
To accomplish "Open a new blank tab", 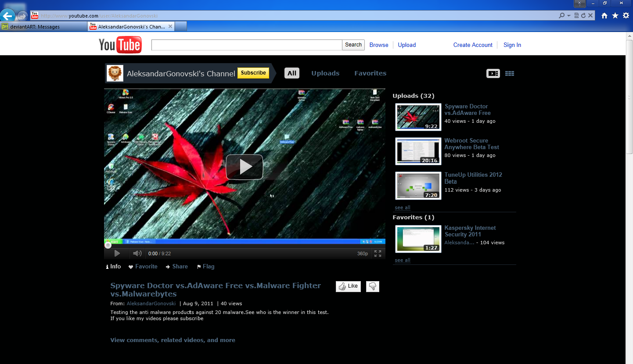I will click(x=181, y=27).
